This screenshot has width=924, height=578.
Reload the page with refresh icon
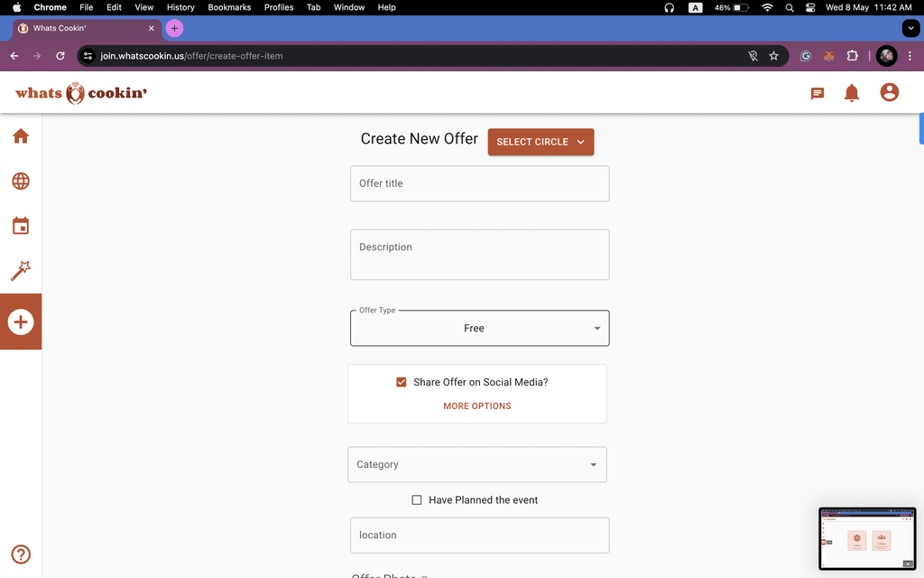pyautogui.click(x=60, y=56)
